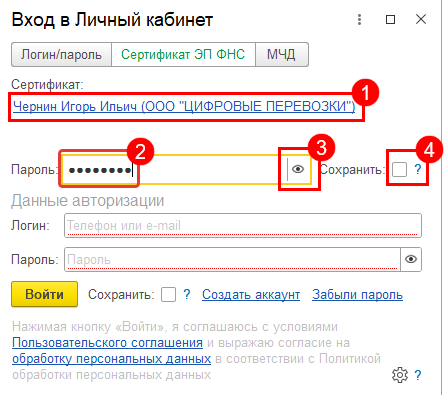Switch to the Логин/пароль tab
Screen dimensions: 444x395
coord(61,54)
